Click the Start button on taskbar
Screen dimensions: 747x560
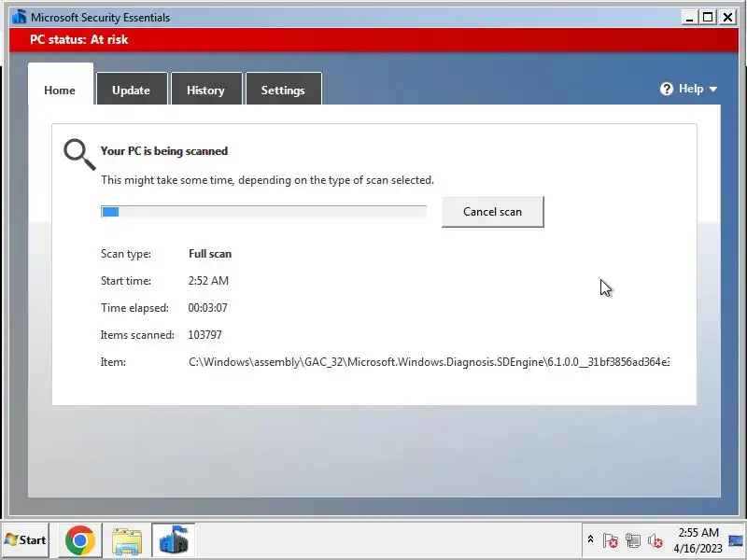coord(26,540)
